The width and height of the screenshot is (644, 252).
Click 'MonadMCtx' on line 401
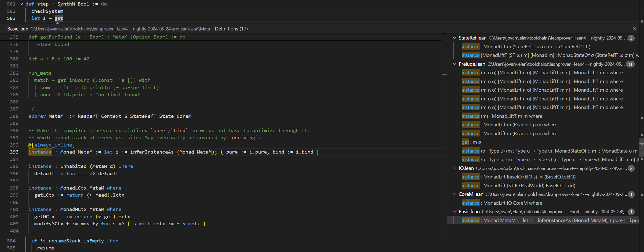(73, 209)
